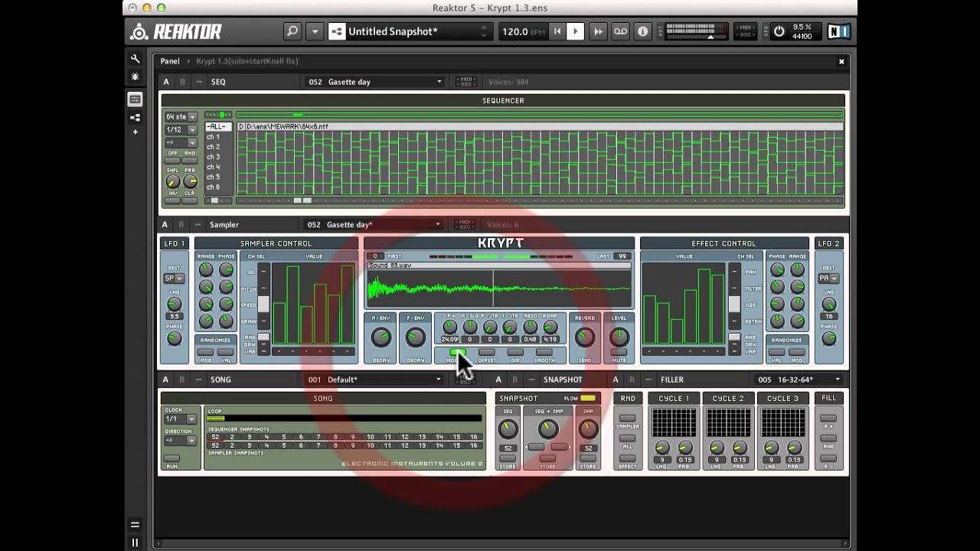Start playback with the play button
Image resolution: width=980 pixels, height=551 pixels.
(x=576, y=31)
